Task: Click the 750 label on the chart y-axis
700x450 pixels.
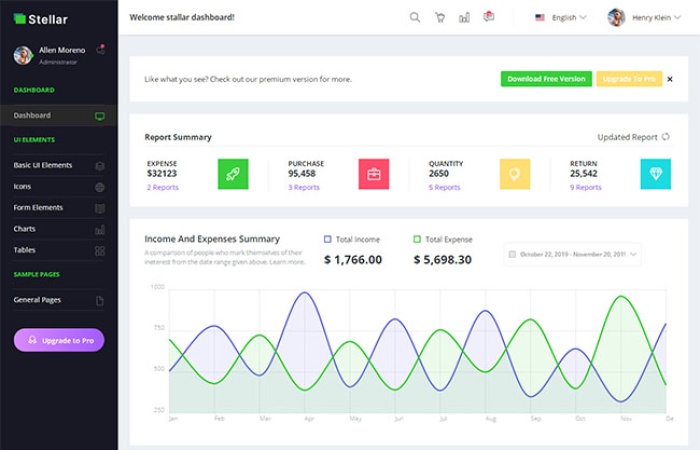Action: click(159, 328)
